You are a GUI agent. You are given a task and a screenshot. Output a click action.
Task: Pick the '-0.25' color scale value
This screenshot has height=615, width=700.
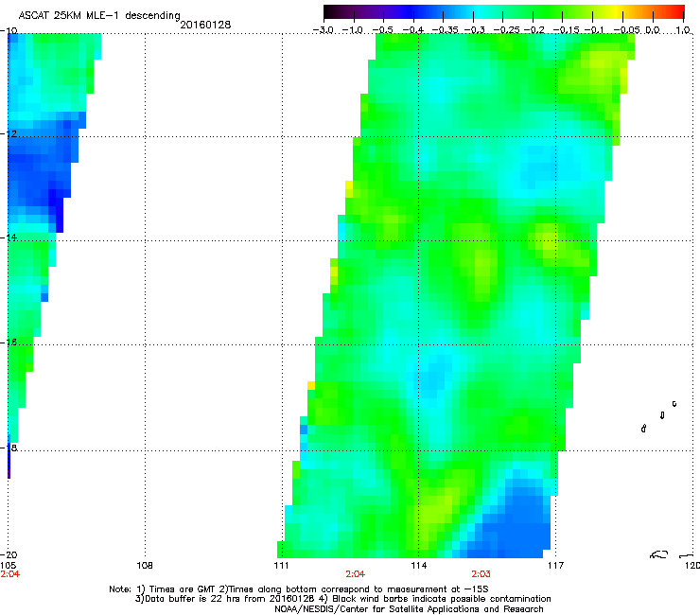[x=507, y=30]
